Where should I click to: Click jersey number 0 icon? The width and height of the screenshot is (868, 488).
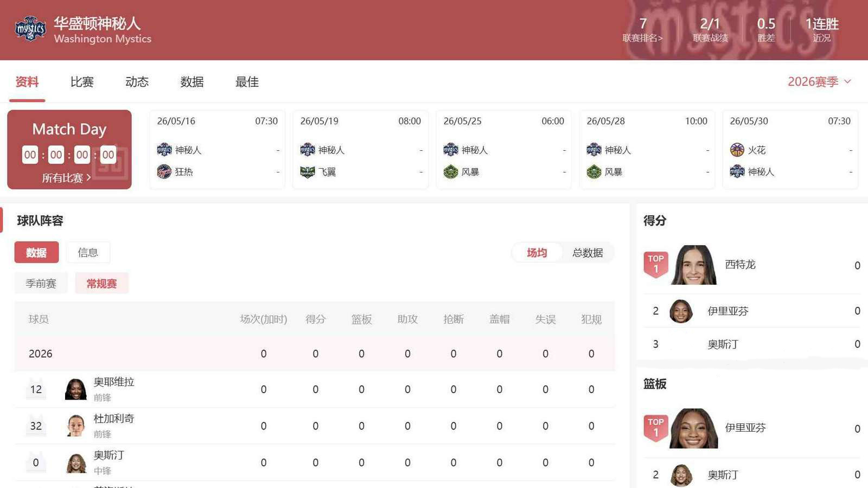pyautogui.click(x=36, y=463)
